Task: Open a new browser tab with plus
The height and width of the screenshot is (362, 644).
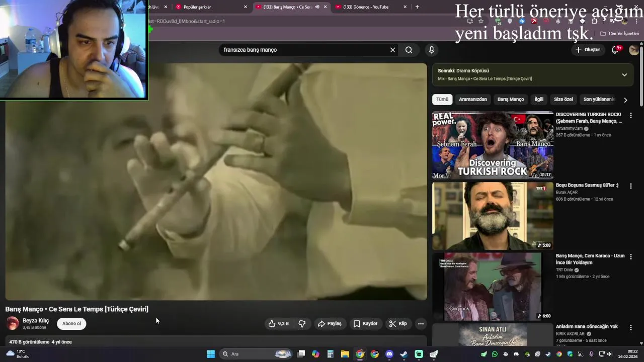Action: pyautogui.click(x=417, y=7)
